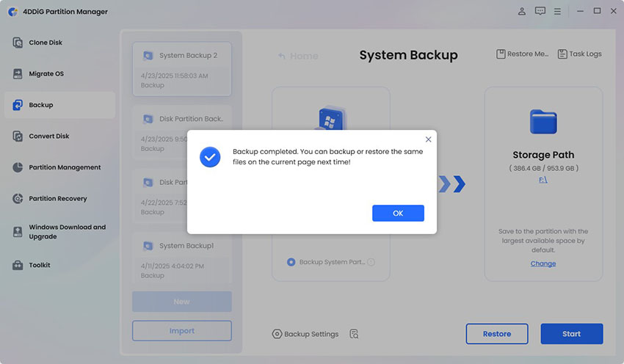Click the System Backup 2 task icon
This screenshot has width=624, height=364.
pos(148,56)
